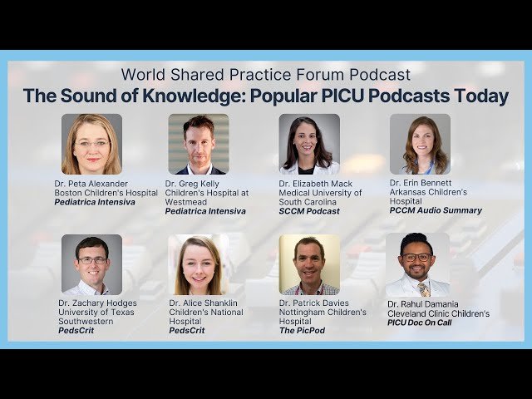Click the 'World Shared Practice Forum Podcast' heading
The image size is (532, 399).
(x=266, y=75)
